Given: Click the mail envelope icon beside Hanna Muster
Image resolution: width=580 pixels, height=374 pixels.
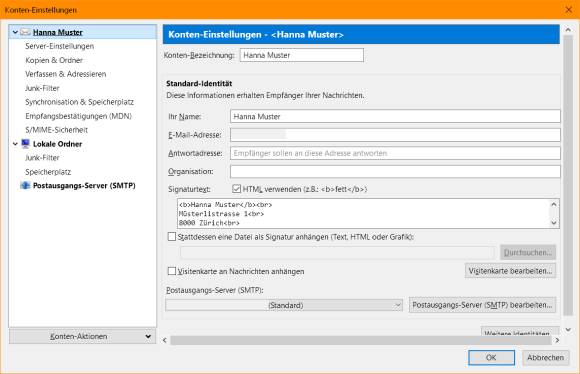Looking at the screenshot, I should coord(25,32).
